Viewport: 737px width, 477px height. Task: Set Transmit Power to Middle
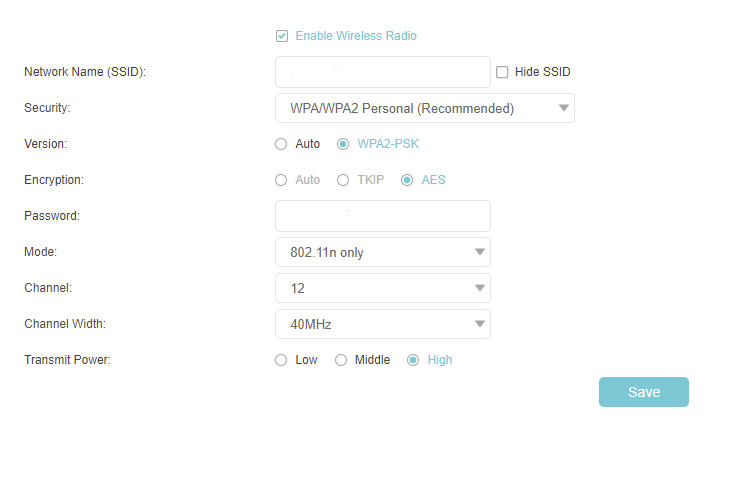click(341, 360)
